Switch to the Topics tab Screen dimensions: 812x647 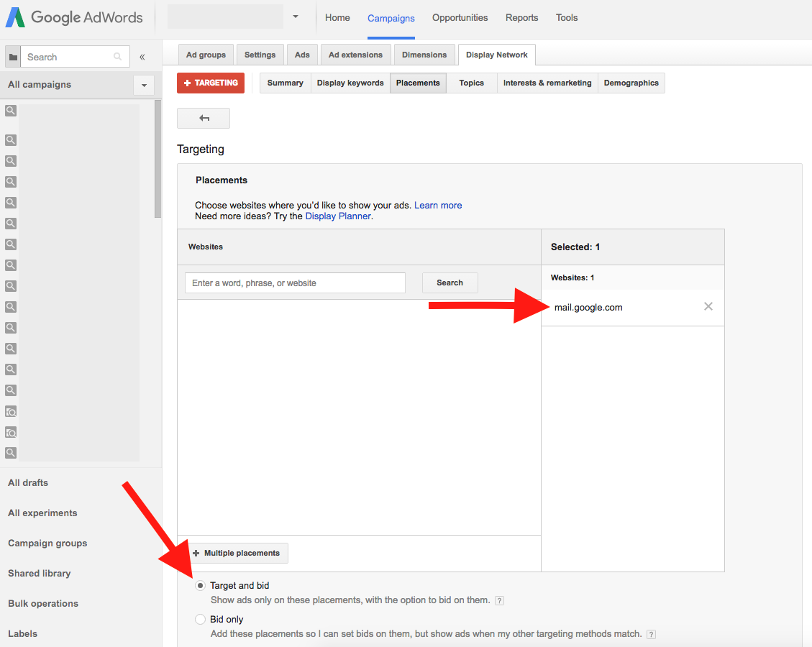(x=471, y=83)
